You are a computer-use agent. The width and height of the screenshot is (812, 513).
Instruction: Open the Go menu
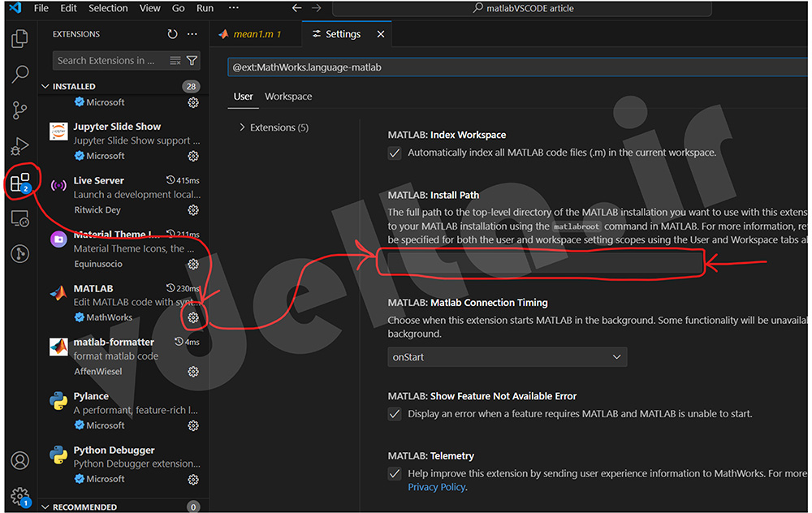(178, 8)
